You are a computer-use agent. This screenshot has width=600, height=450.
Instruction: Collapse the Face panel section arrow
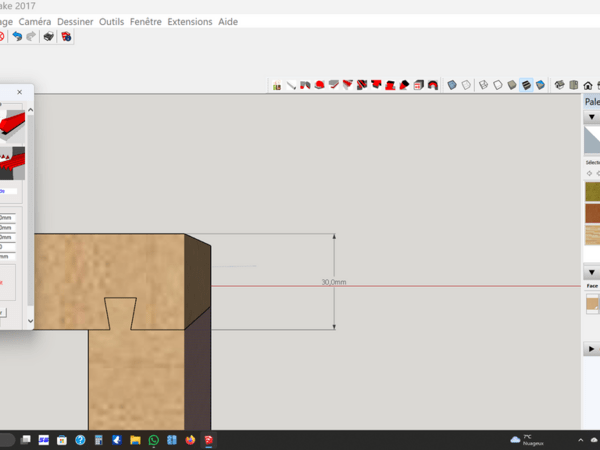pyautogui.click(x=591, y=272)
